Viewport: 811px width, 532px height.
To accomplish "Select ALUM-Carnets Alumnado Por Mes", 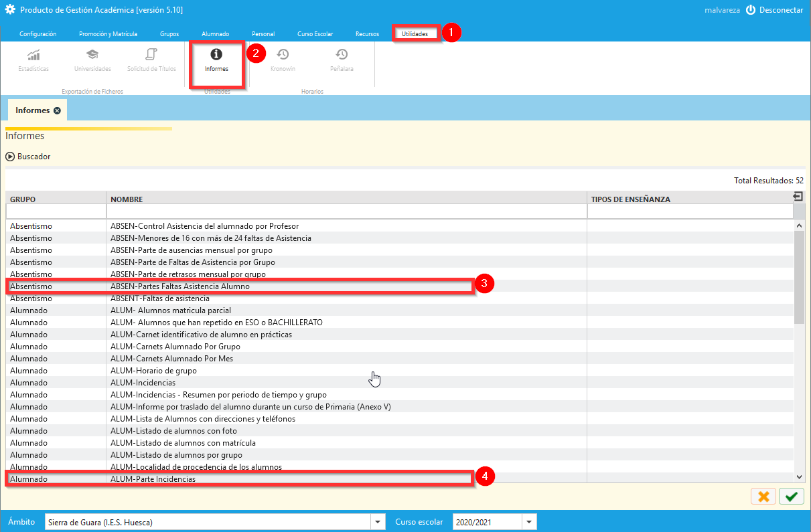I will (x=399, y=359).
